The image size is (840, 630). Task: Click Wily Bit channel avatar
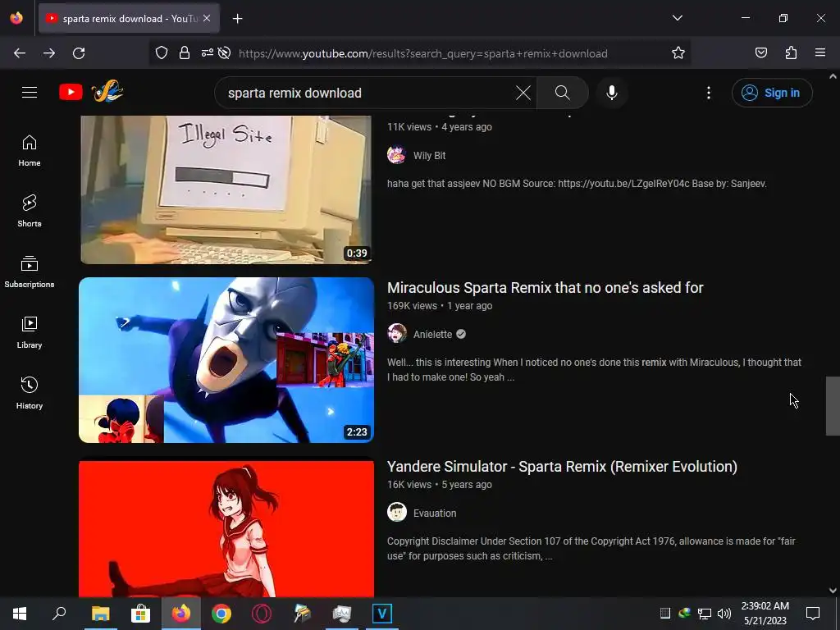tap(396, 155)
